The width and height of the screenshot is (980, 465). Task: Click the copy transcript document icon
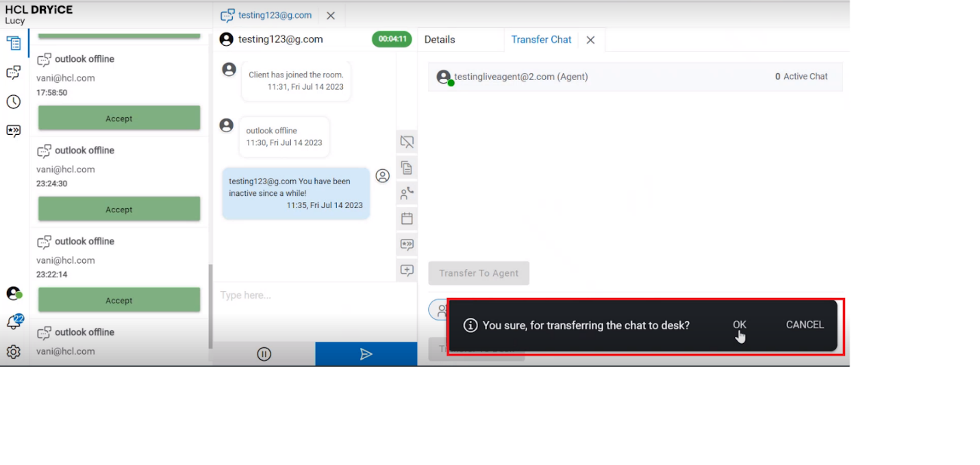[407, 168]
